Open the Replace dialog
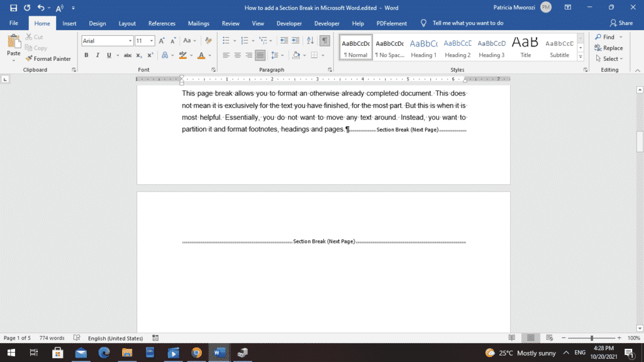 (x=608, y=48)
